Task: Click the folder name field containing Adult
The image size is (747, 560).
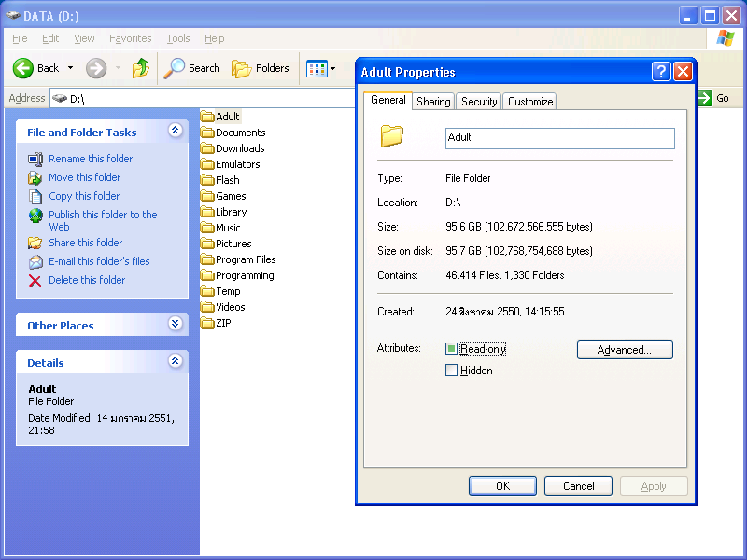Action: pyautogui.click(x=559, y=138)
